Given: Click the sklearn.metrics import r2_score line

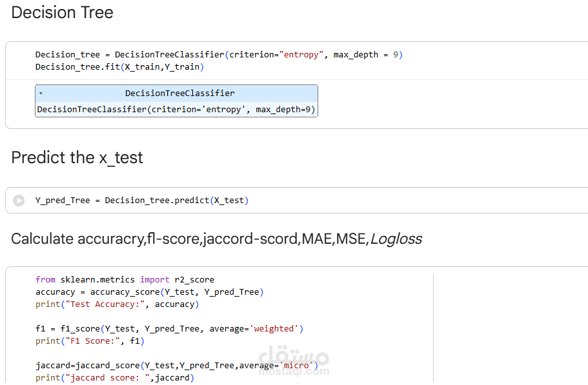Looking at the screenshot, I should coord(125,280).
